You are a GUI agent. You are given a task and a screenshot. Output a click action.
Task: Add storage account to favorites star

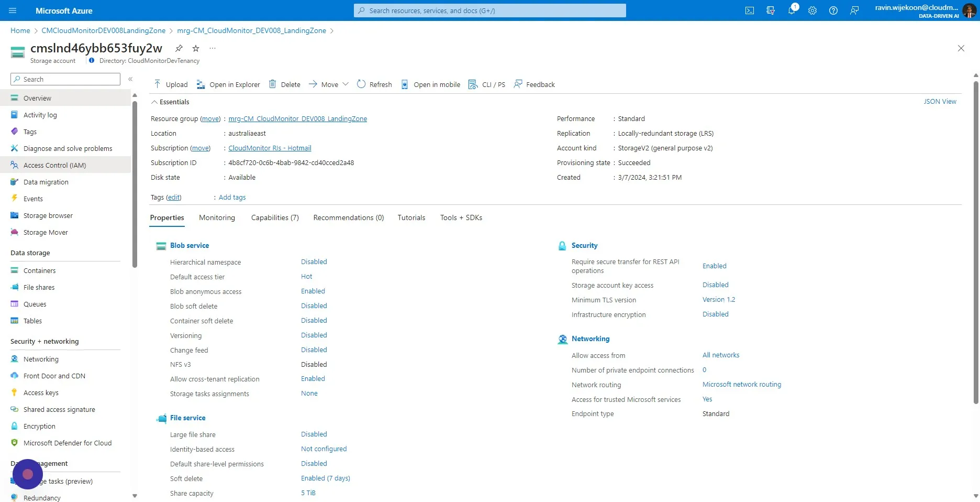coord(196,48)
